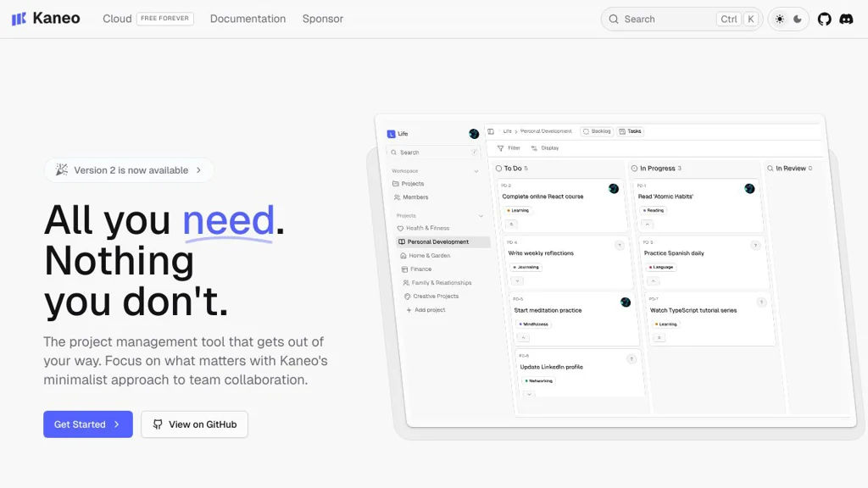Open the Discord community icon
Screen dimensions: 868x488
(x=847, y=19)
